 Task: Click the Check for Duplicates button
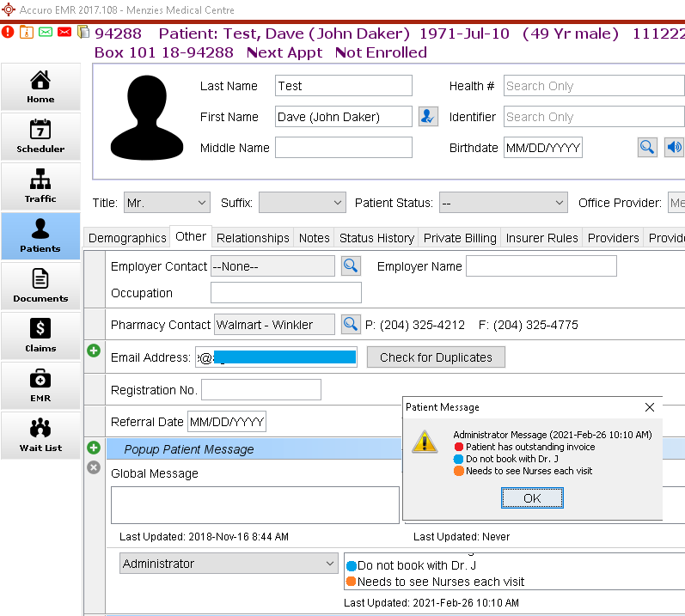click(x=436, y=357)
